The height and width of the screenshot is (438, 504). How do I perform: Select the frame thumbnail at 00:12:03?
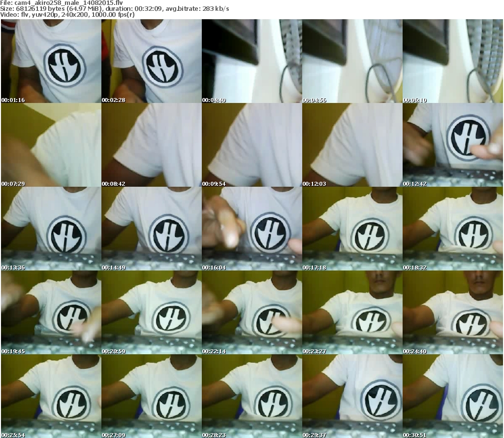352,145
